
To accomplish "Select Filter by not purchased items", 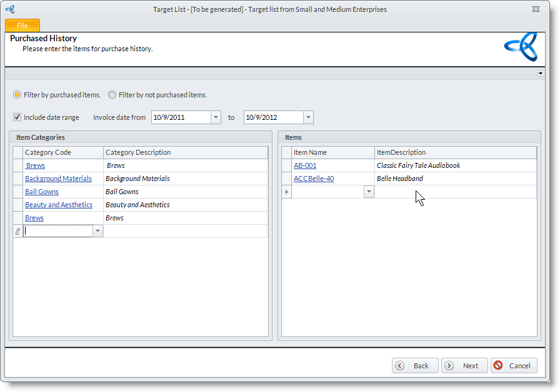I will click(112, 95).
